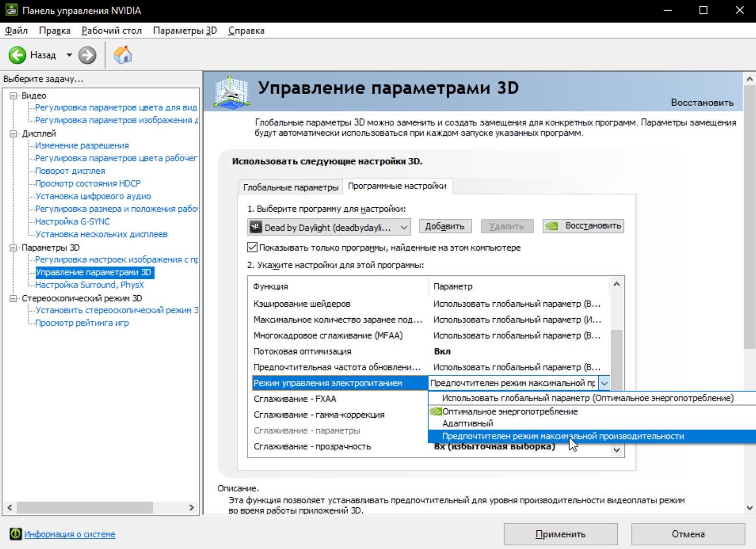This screenshot has width=756, height=549.
Task: Click the NVIDIA app icon in title bar
Action: pyautogui.click(x=11, y=10)
